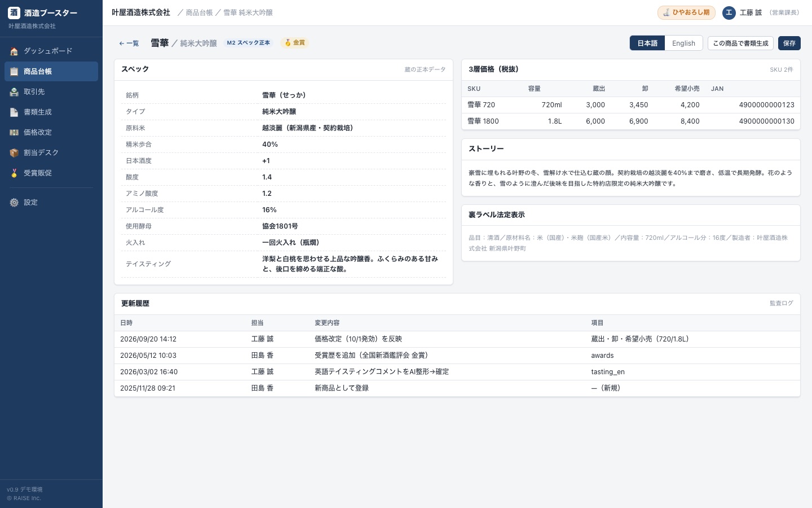Click the 書類生成 document icon

point(14,112)
